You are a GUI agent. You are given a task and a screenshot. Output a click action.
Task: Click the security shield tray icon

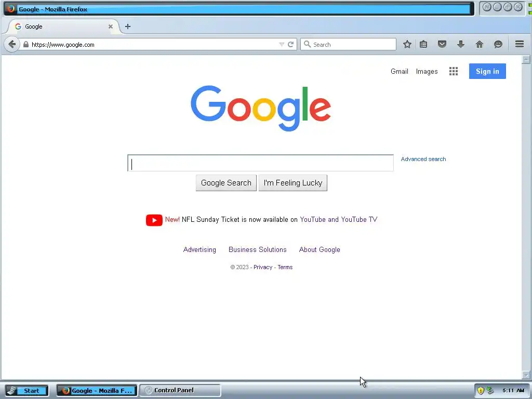481,391
